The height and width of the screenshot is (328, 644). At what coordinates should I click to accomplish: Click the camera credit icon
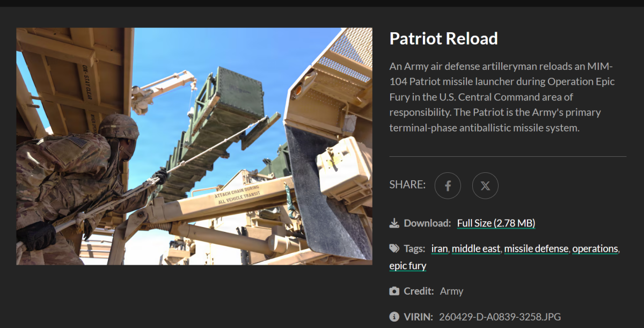[394, 291]
